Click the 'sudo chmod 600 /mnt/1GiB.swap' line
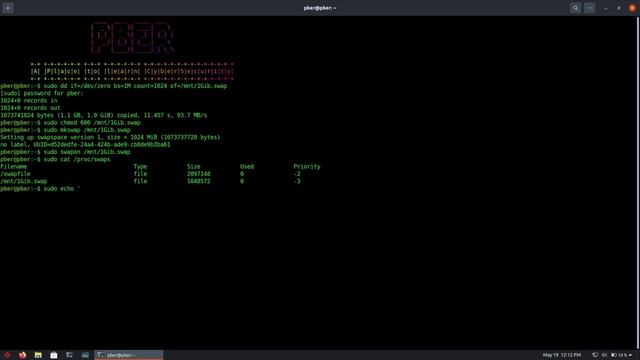Image resolution: width=640 pixels, height=360 pixels. (70, 123)
